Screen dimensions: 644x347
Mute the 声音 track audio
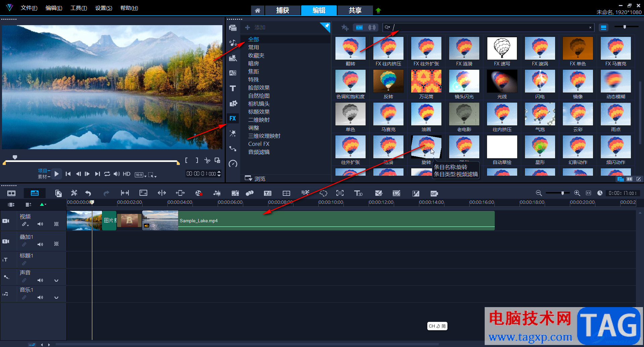40,280
